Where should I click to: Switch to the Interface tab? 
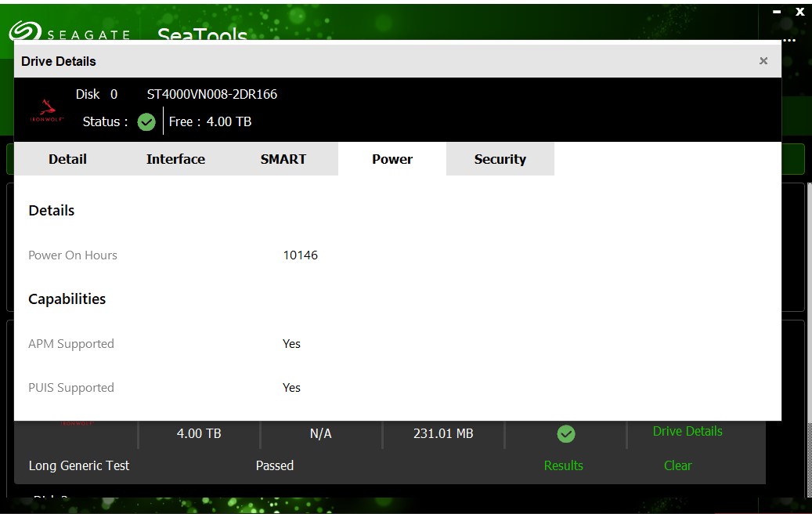point(175,159)
